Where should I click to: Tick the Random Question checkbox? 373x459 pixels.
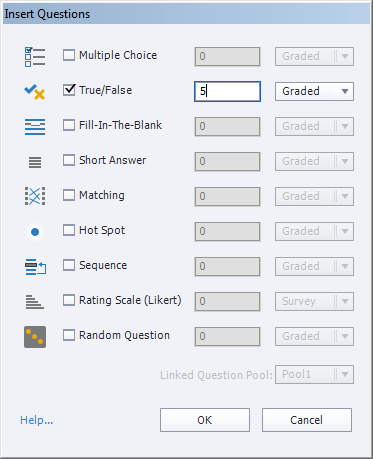point(69,335)
